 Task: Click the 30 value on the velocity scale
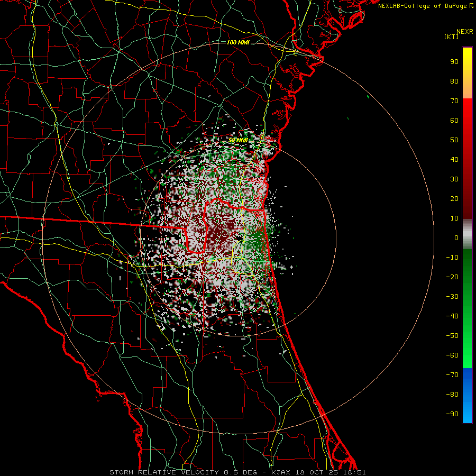[454, 179]
